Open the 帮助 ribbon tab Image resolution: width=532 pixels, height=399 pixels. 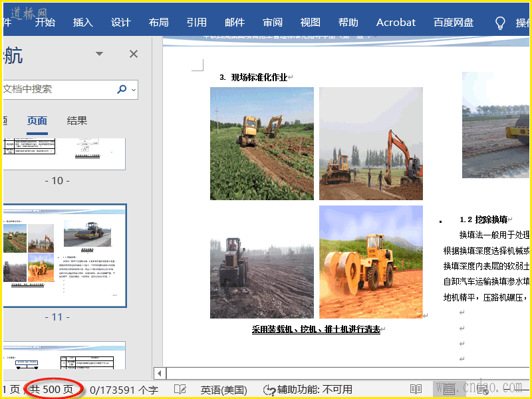pos(348,23)
